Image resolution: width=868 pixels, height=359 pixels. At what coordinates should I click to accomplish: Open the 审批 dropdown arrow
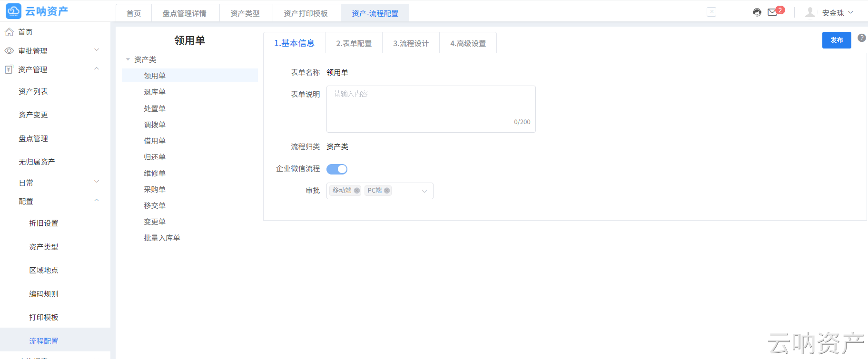[x=424, y=191]
